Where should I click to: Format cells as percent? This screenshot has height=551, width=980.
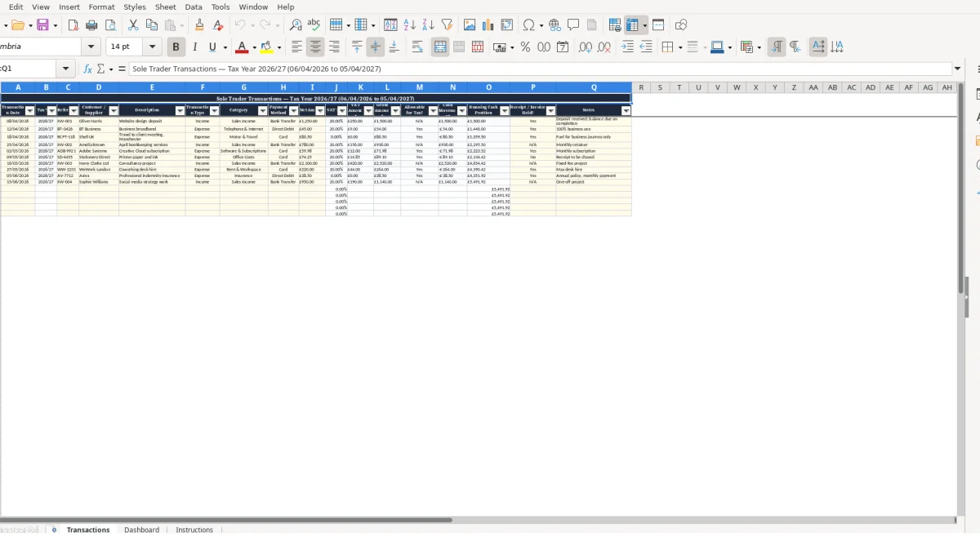[525, 47]
